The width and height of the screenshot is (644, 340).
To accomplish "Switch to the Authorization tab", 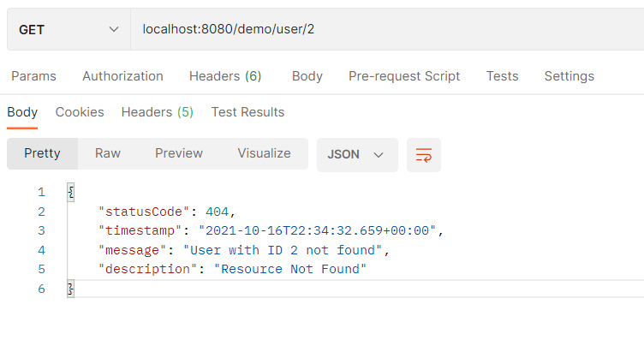I will pos(122,76).
